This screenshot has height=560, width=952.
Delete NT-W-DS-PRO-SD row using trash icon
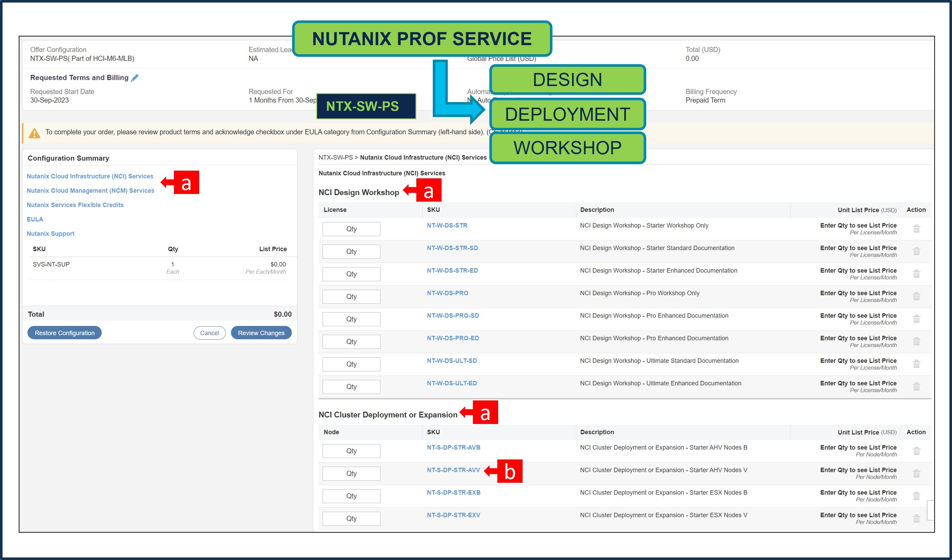point(916,319)
